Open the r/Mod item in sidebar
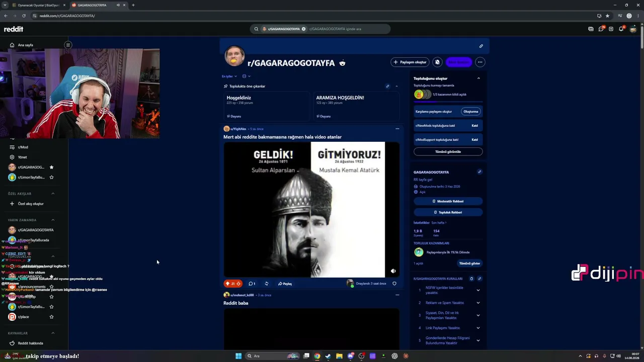 (19, 147)
